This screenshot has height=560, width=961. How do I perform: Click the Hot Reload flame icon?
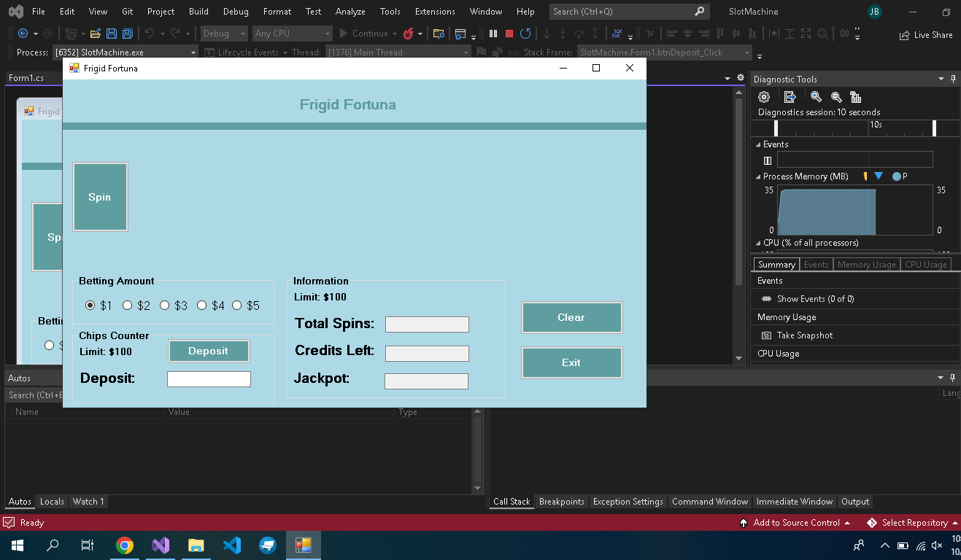[x=409, y=34]
